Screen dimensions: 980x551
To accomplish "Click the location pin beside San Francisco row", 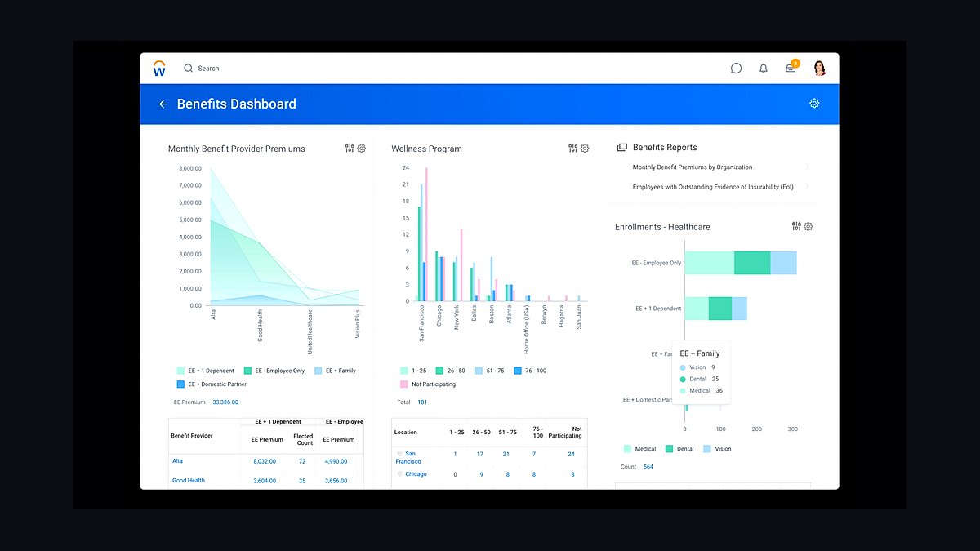I will click(x=399, y=454).
